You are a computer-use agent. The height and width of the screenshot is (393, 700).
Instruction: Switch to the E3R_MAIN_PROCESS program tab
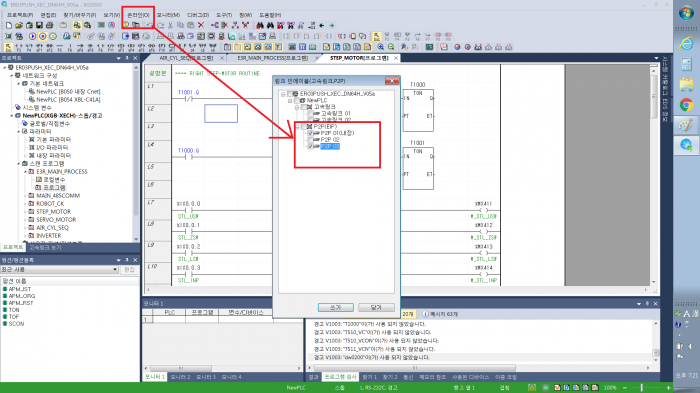272,58
